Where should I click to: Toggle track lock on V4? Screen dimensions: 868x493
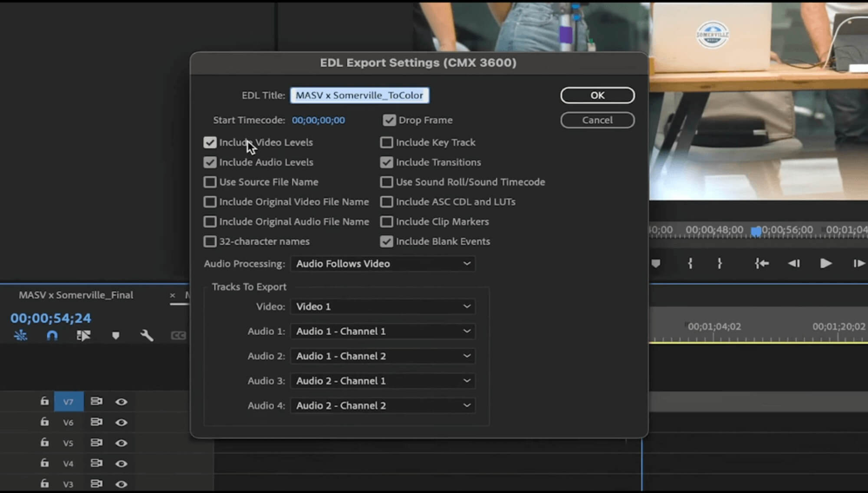pos(44,463)
